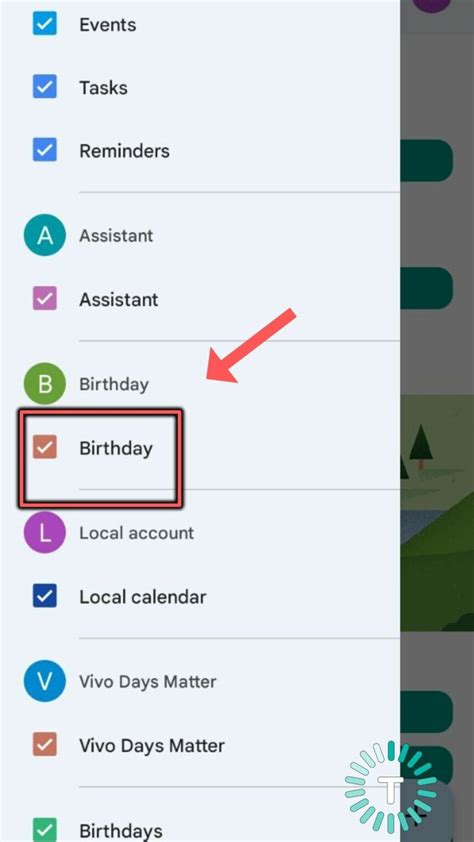Select the Local account header label
The width and height of the screenshot is (474, 842).
[x=136, y=533]
